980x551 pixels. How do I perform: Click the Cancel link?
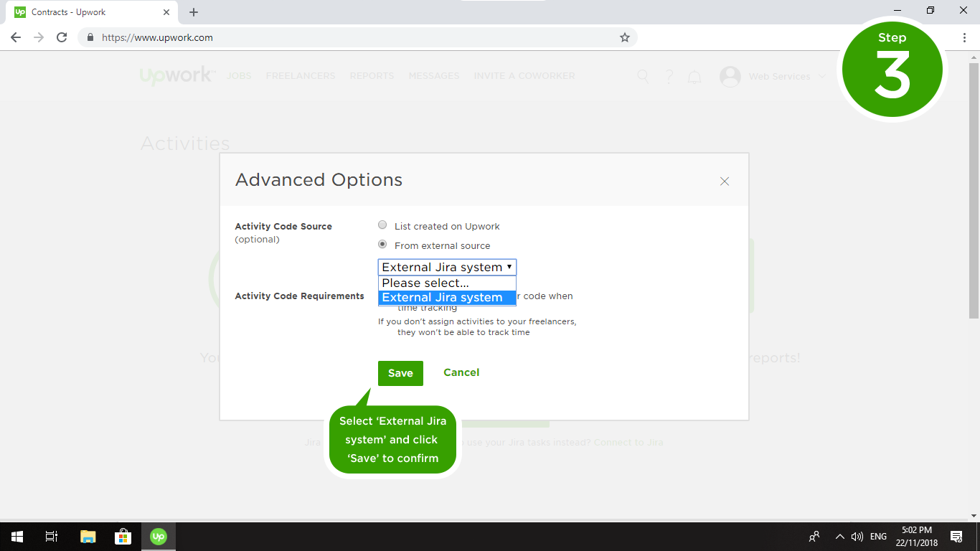pyautogui.click(x=461, y=372)
